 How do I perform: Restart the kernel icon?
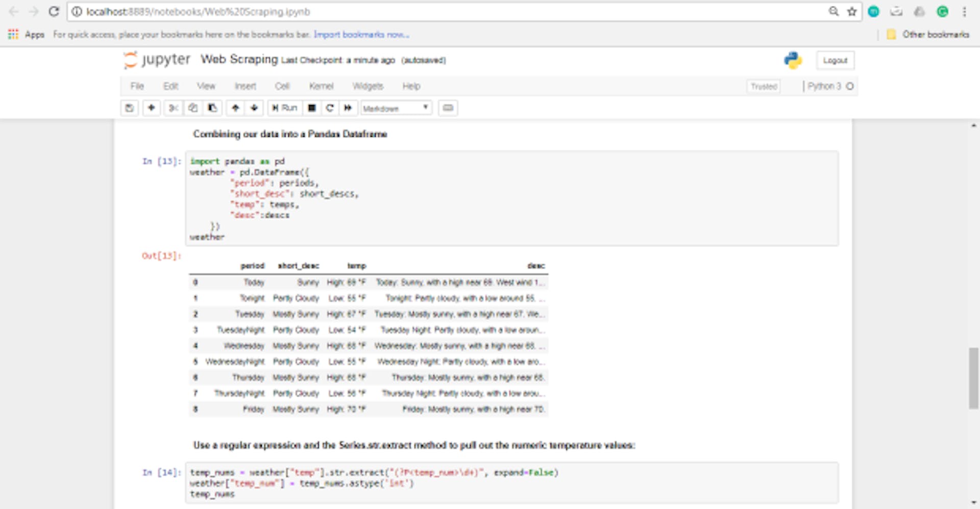coord(330,108)
